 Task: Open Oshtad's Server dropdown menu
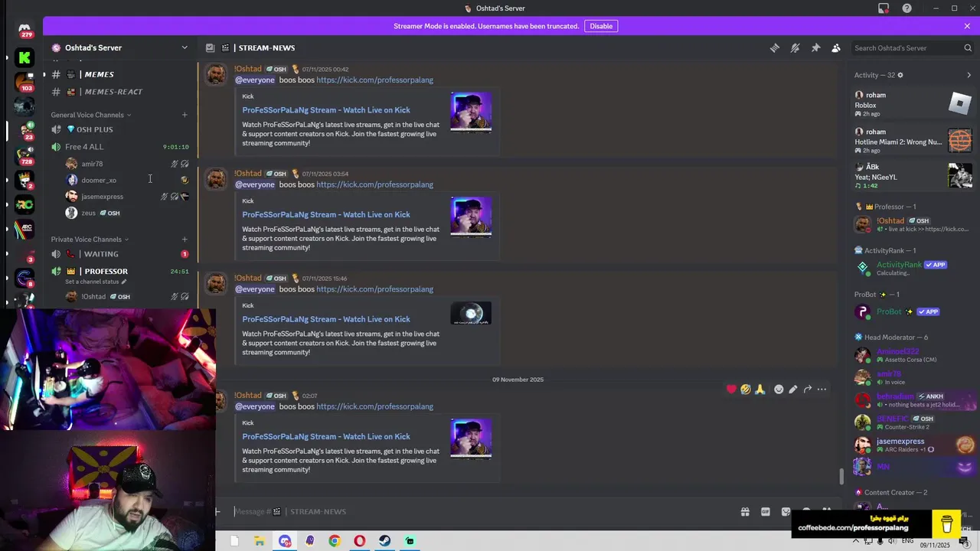click(x=119, y=47)
